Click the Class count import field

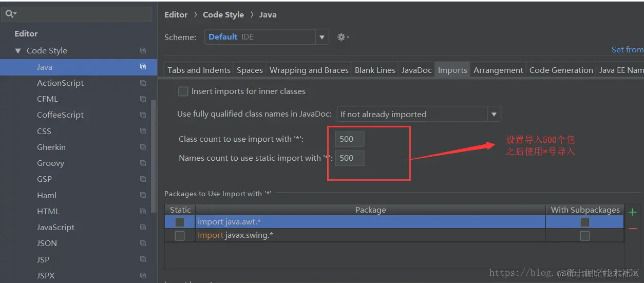[350, 139]
